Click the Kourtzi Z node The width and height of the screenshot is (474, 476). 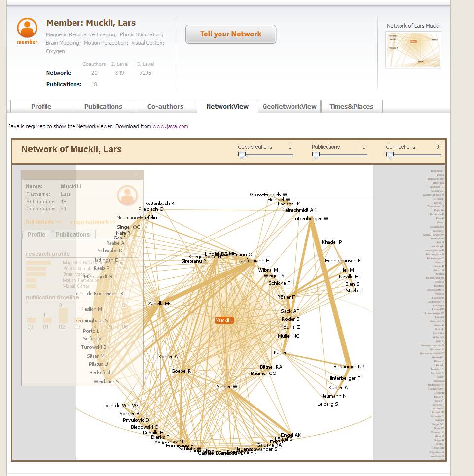click(x=290, y=327)
